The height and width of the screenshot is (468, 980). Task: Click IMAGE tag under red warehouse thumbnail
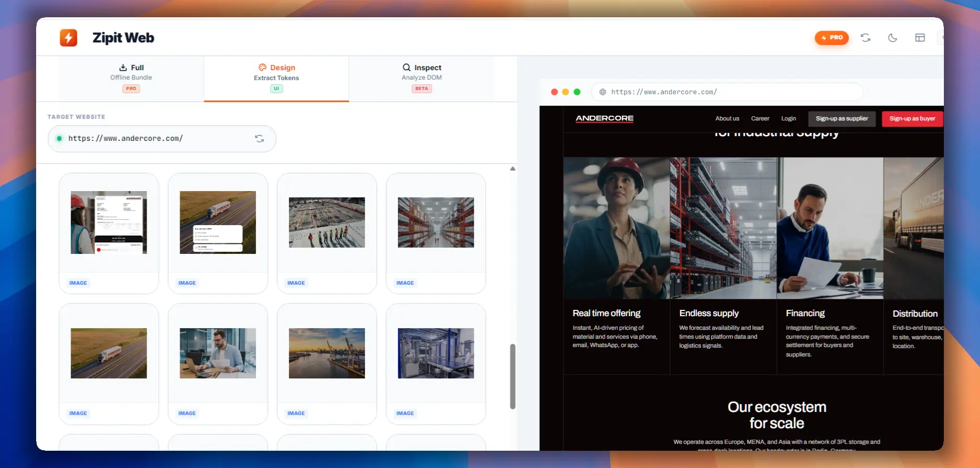pos(405,283)
